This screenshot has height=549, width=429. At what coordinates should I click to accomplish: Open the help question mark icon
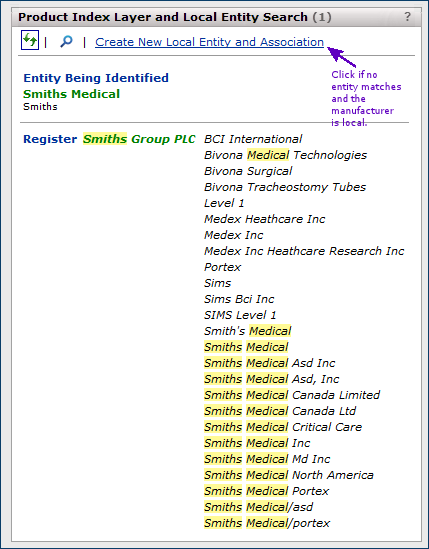407,16
